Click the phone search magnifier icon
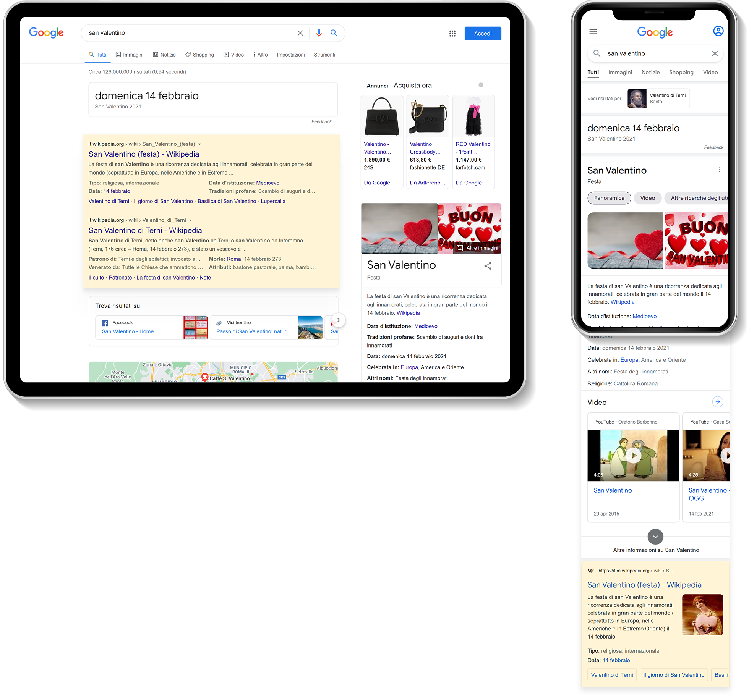749x700 pixels. click(x=597, y=53)
